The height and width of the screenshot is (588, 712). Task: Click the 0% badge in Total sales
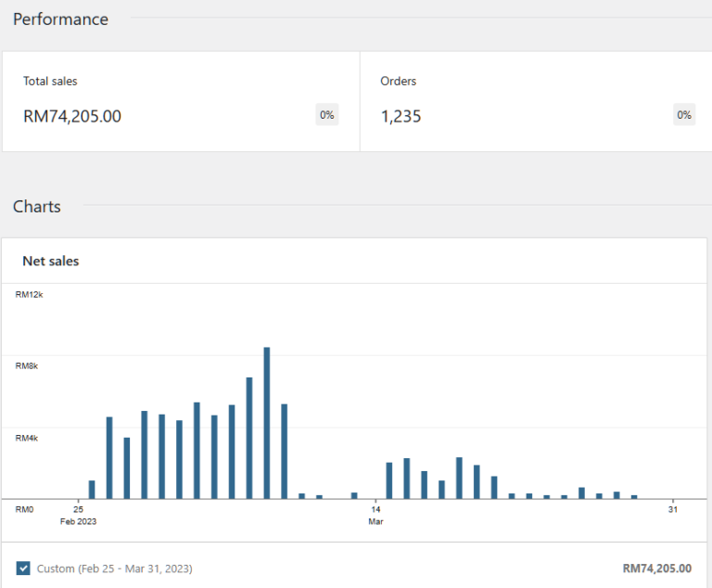[x=326, y=115]
